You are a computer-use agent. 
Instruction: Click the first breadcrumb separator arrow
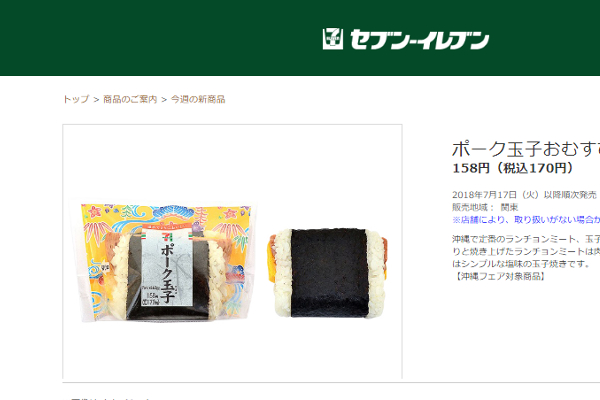pos(96,100)
